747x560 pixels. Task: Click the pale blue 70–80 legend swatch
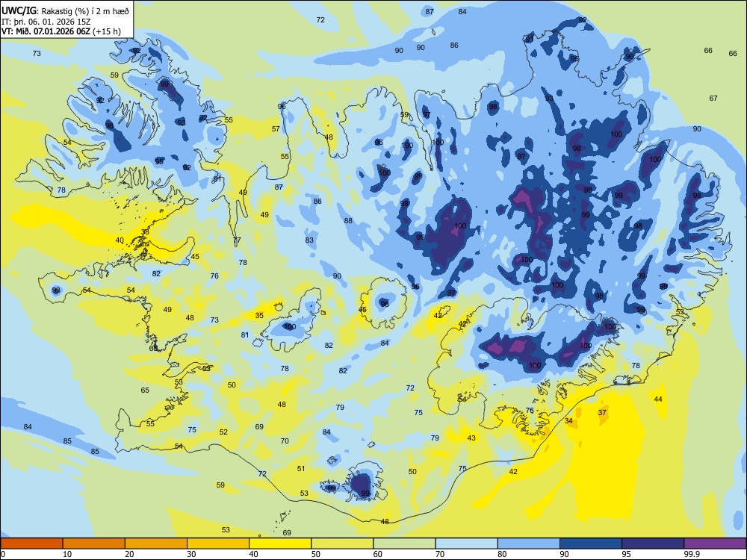coord(466,544)
